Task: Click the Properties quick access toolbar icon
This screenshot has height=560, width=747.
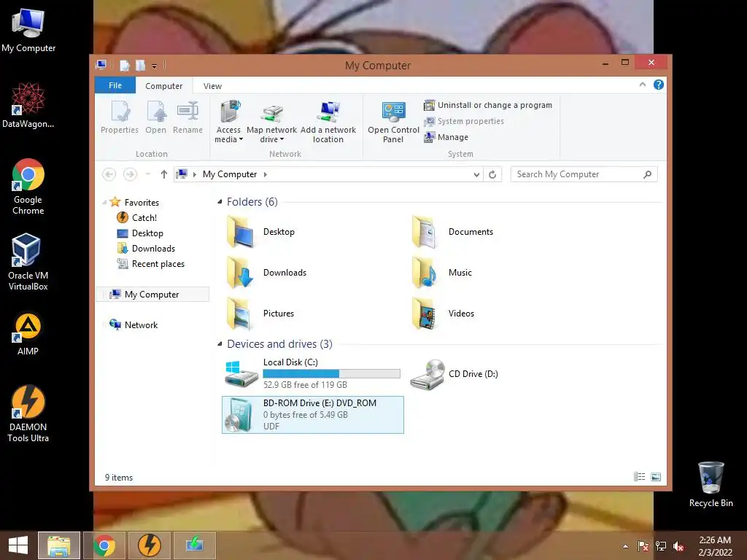Action: [x=125, y=65]
